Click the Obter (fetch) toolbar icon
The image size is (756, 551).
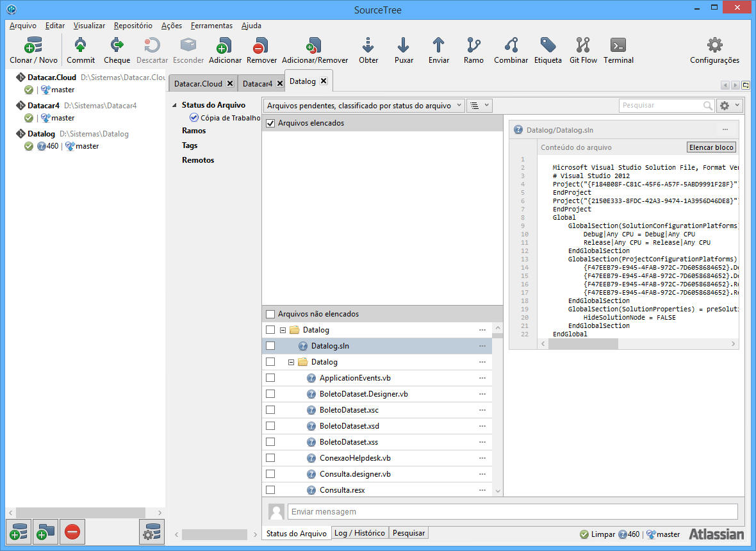pos(368,45)
